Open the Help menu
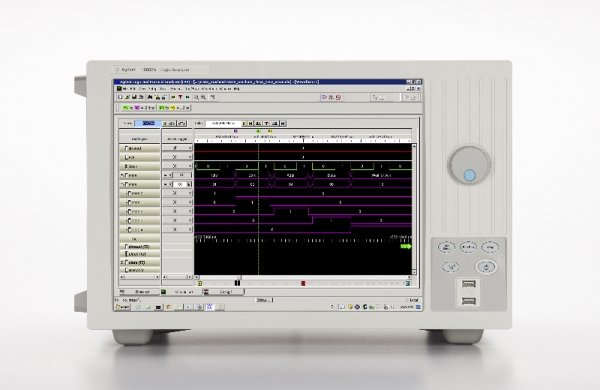Image resolution: width=600 pixels, height=390 pixels. point(236,89)
